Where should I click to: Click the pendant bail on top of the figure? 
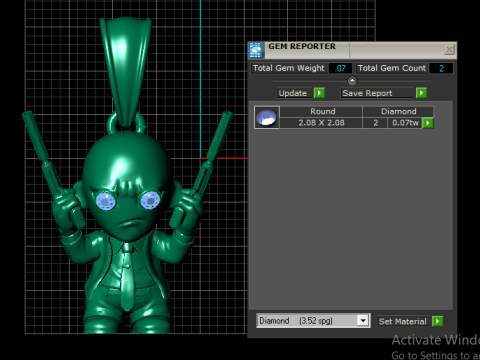126,72
